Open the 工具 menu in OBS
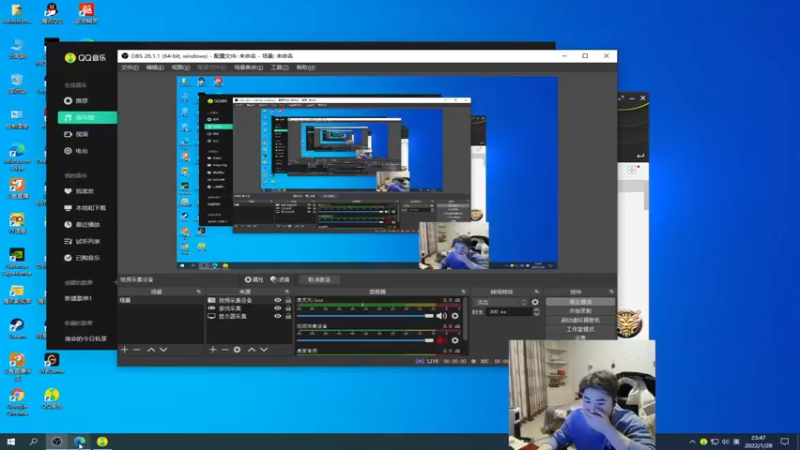Image resolution: width=800 pixels, height=450 pixels. click(279, 67)
